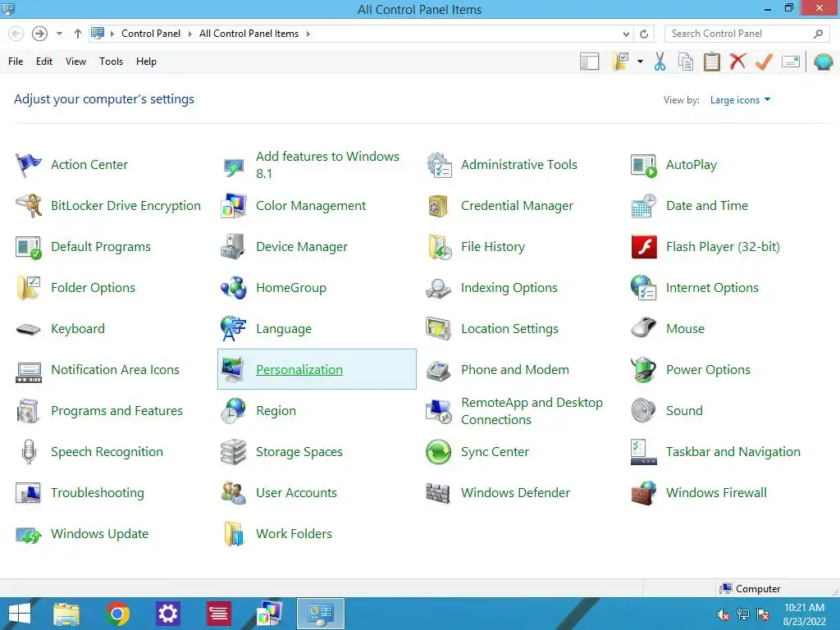This screenshot has width=840, height=630.
Task: Open the Flash Player red icon
Action: click(x=644, y=247)
